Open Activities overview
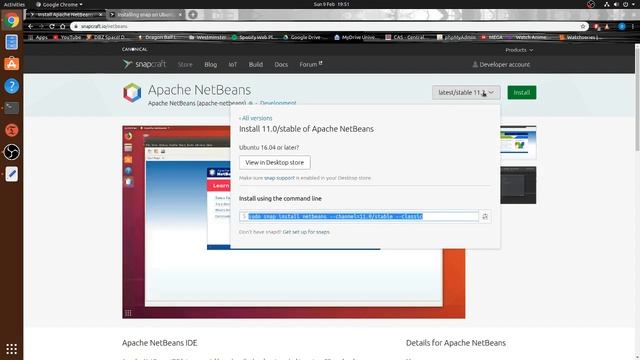The height and width of the screenshot is (360, 640). (x=14, y=4)
